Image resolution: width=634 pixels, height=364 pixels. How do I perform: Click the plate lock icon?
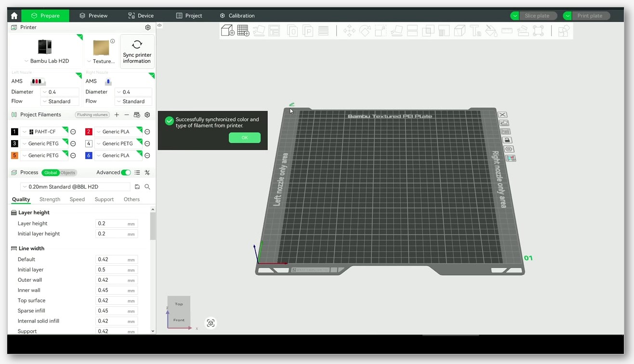pos(507,140)
